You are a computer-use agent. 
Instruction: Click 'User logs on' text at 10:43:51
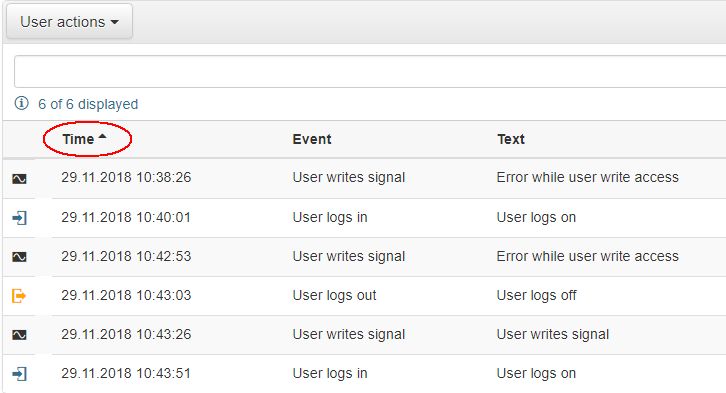pos(536,373)
